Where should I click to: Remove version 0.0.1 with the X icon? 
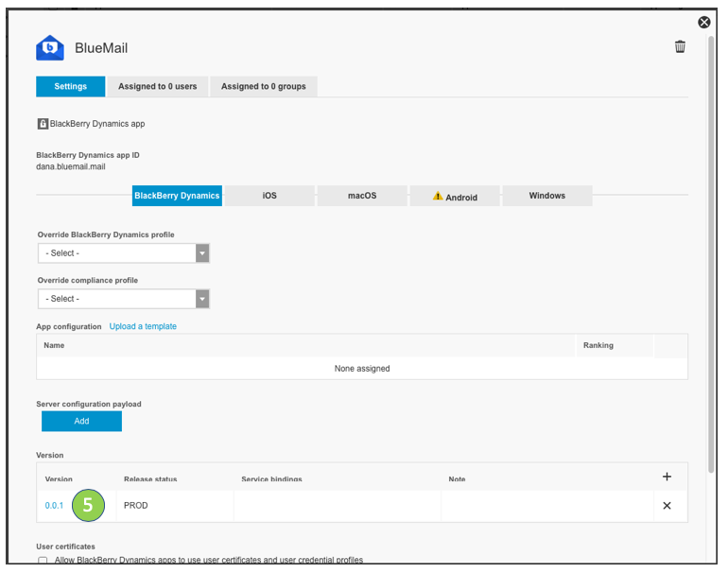[x=667, y=506]
